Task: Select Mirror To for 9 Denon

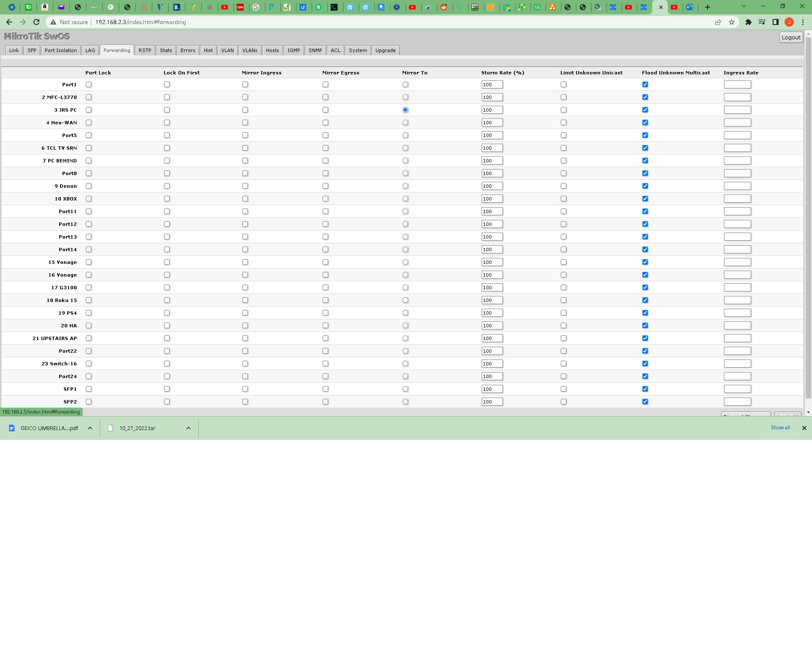Action: [x=406, y=186]
